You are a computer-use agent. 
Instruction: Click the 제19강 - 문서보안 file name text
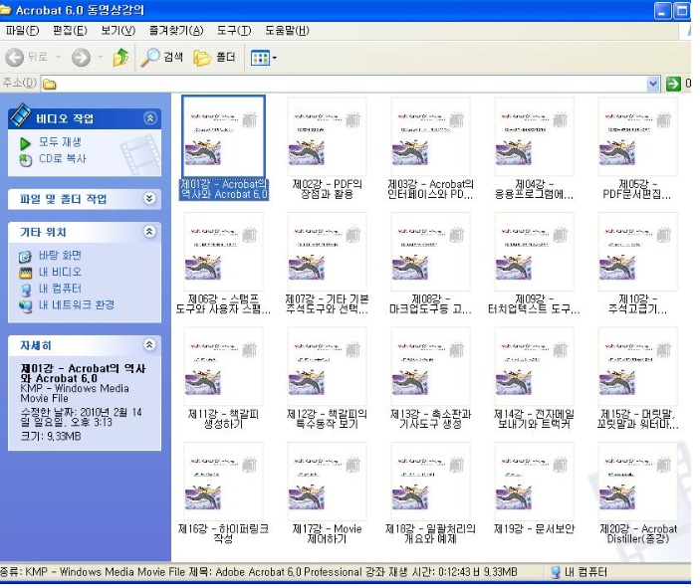[534, 529]
